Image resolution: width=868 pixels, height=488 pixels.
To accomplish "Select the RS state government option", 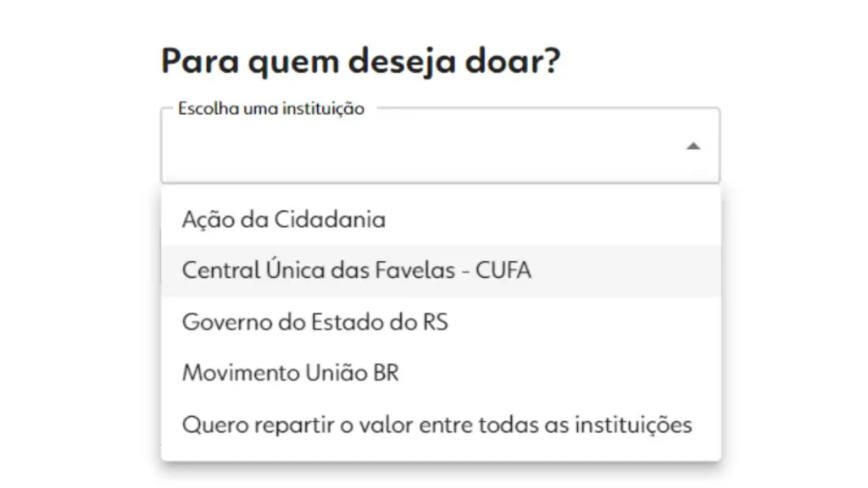I will pos(316,322).
